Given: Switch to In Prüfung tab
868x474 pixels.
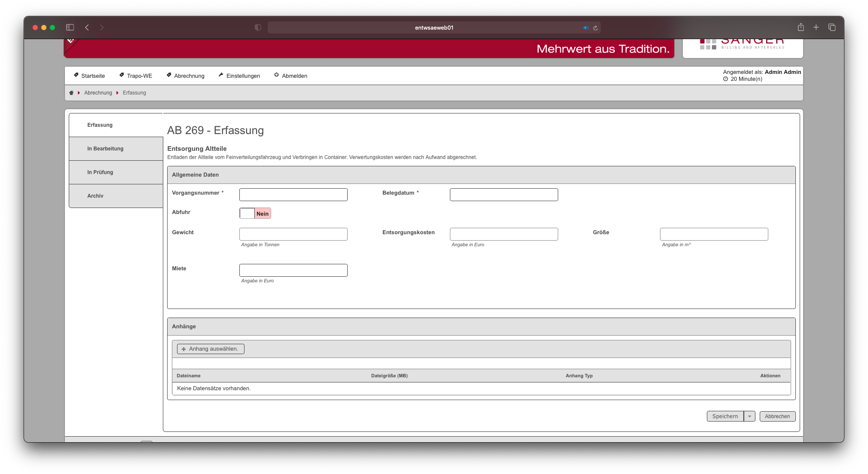Looking at the screenshot, I should click(x=116, y=172).
